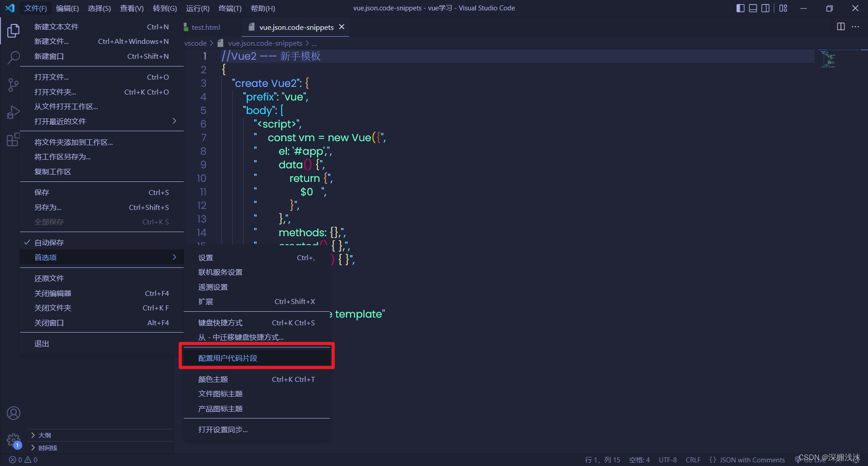
Task: Open 文件图标主题 in submenu
Action: pos(257,394)
